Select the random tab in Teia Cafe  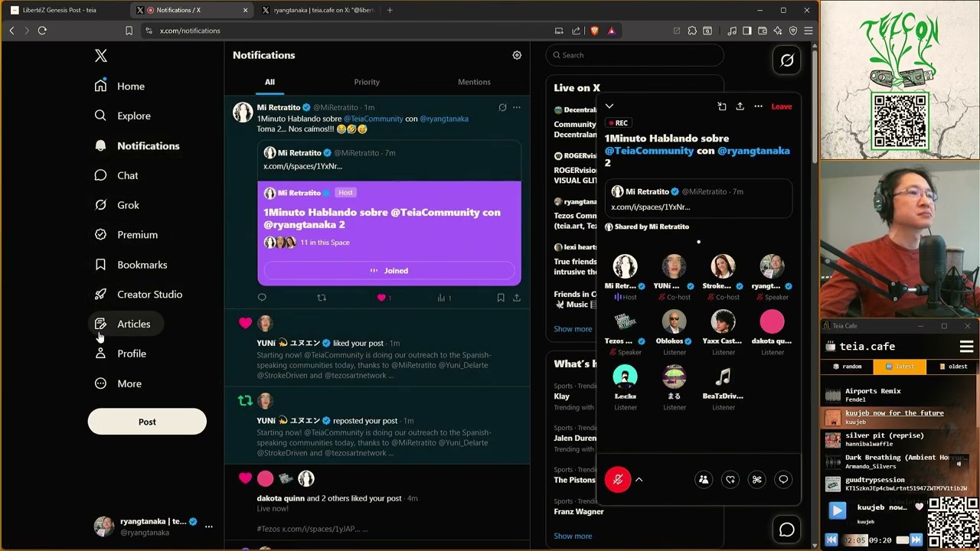[x=847, y=367]
